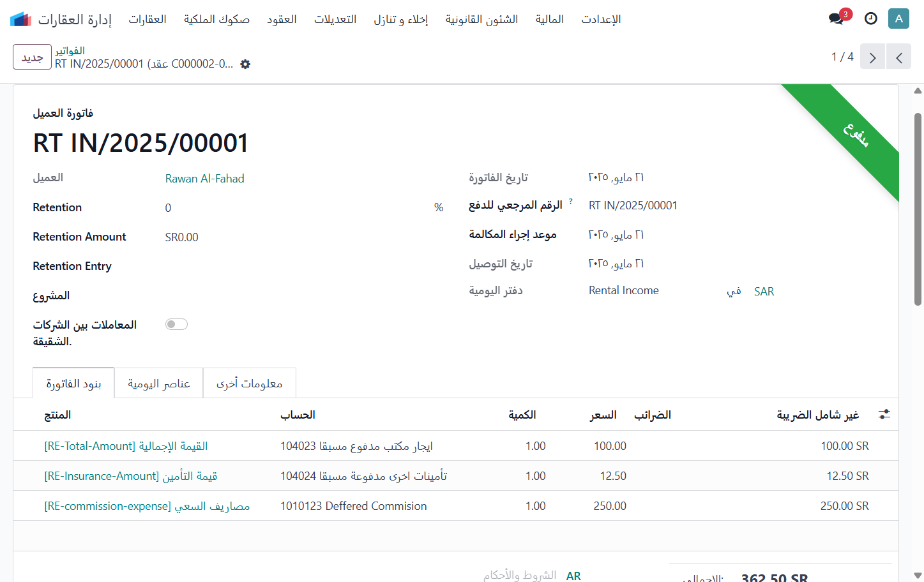Open RE-Total-Amount product link

pyautogui.click(x=126, y=446)
